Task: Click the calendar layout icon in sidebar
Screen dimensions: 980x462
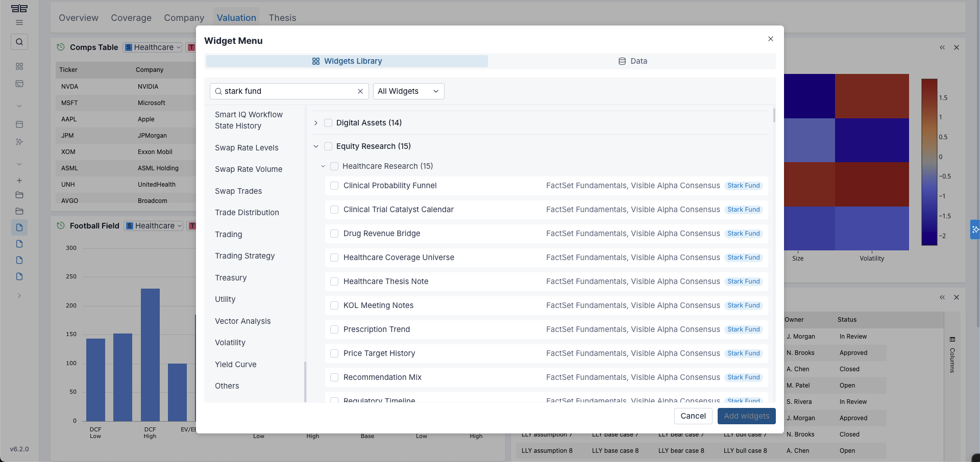Action: (19, 124)
